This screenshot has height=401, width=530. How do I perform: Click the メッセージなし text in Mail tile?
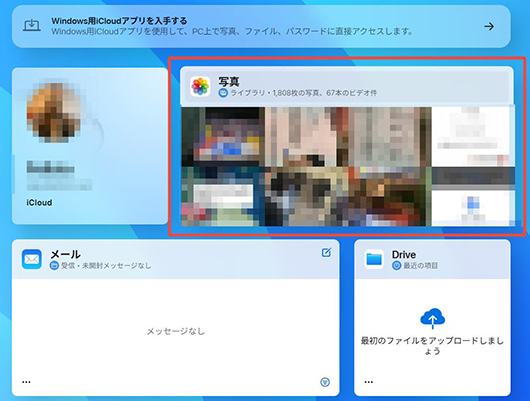pyautogui.click(x=176, y=331)
